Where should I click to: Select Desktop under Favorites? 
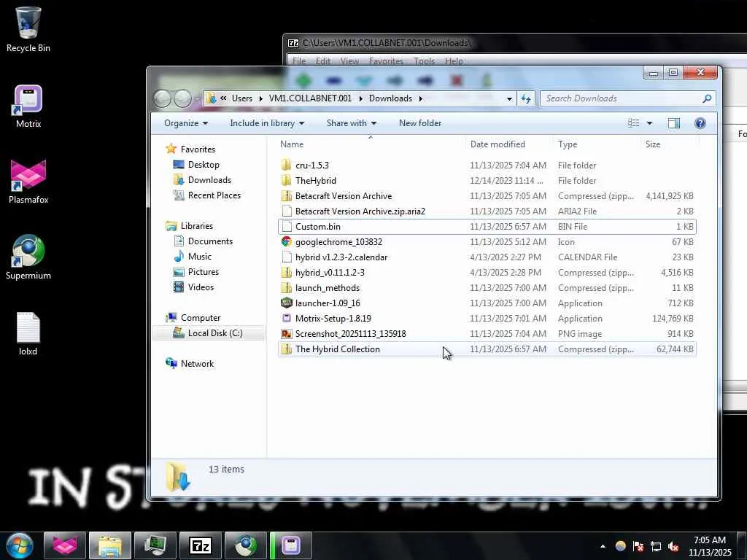point(204,165)
